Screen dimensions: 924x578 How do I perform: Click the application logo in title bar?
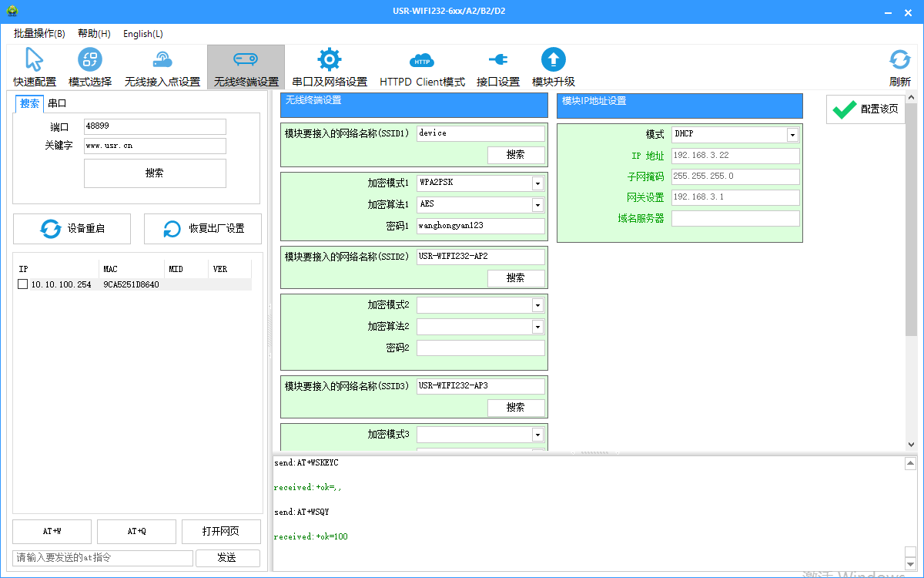point(12,11)
